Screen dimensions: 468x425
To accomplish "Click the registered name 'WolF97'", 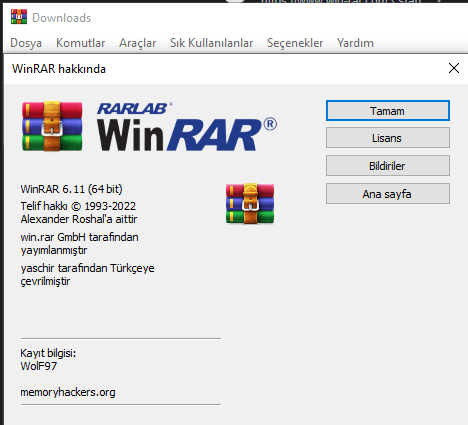I will [39, 366].
